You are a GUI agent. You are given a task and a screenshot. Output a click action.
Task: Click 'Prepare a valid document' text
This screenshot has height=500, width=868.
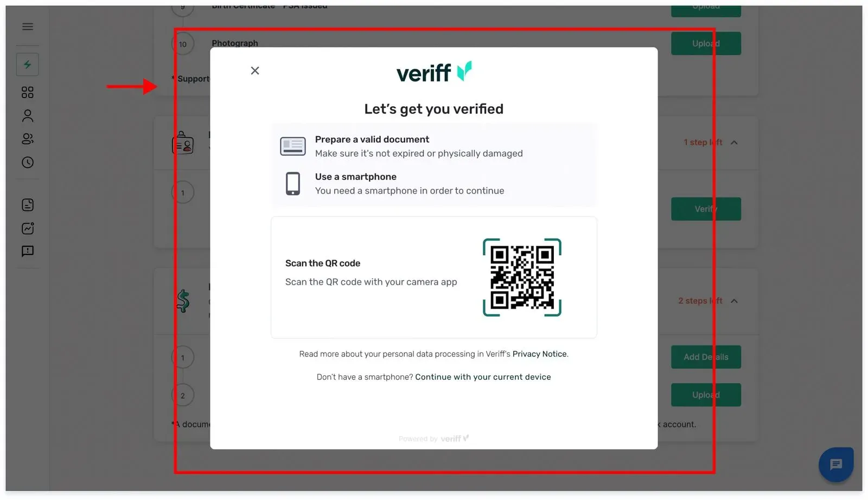(372, 139)
